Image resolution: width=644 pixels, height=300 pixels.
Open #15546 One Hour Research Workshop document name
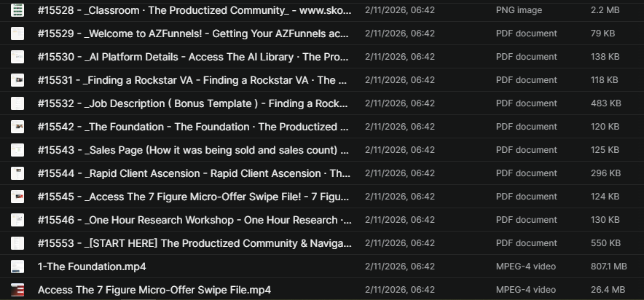pyautogui.click(x=194, y=220)
